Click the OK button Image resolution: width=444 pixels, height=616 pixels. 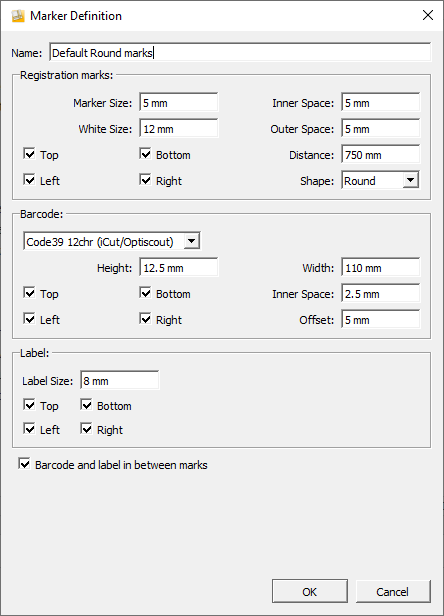click(310, 591)
